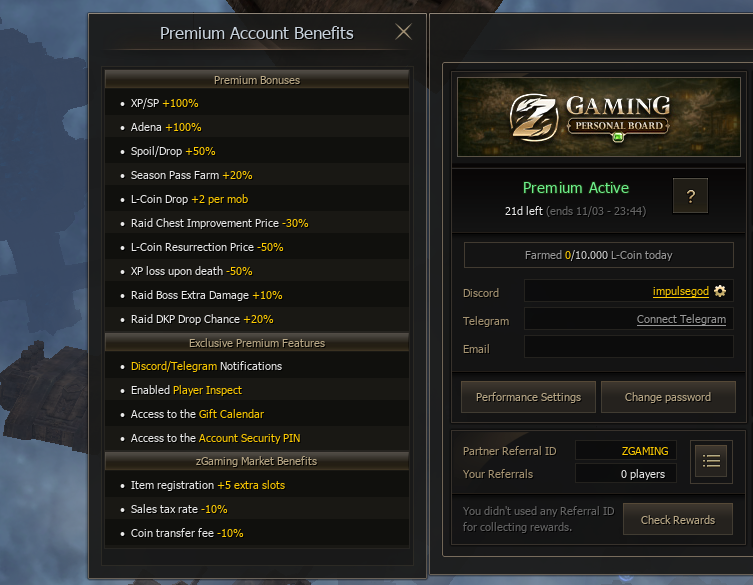Click the Farmed L-Coin today progress bar
Image resolution: width=753 pixels, height=585 pixels.
[x=598, y=255]
